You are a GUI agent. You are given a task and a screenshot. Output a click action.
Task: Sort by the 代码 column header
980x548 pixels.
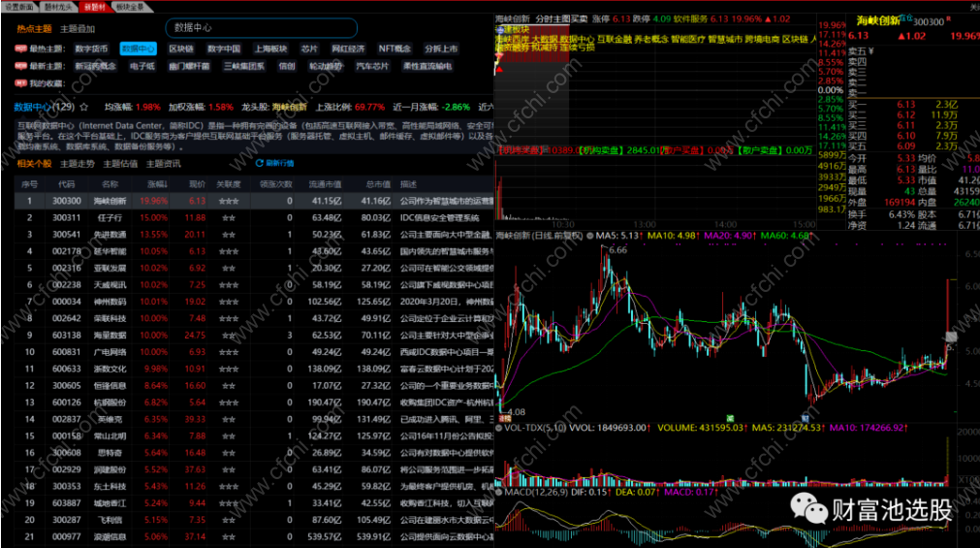[x=66, y=184]
